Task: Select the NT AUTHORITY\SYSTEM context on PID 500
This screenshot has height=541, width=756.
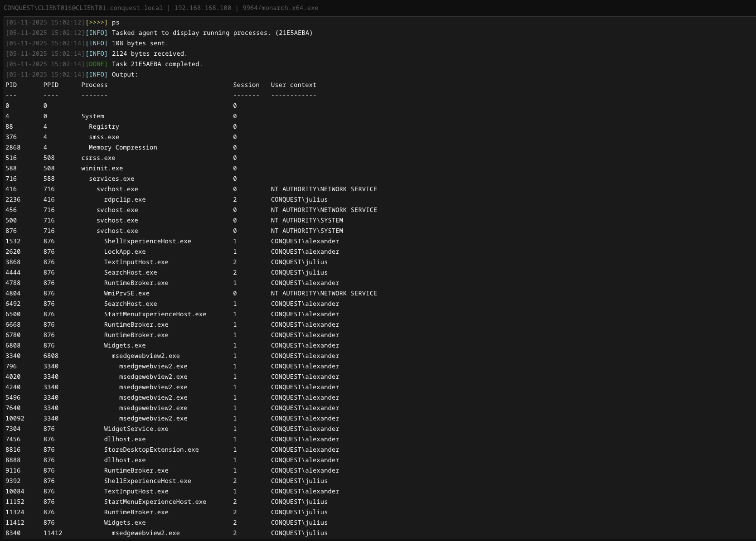Action: (x=307, y=220)
